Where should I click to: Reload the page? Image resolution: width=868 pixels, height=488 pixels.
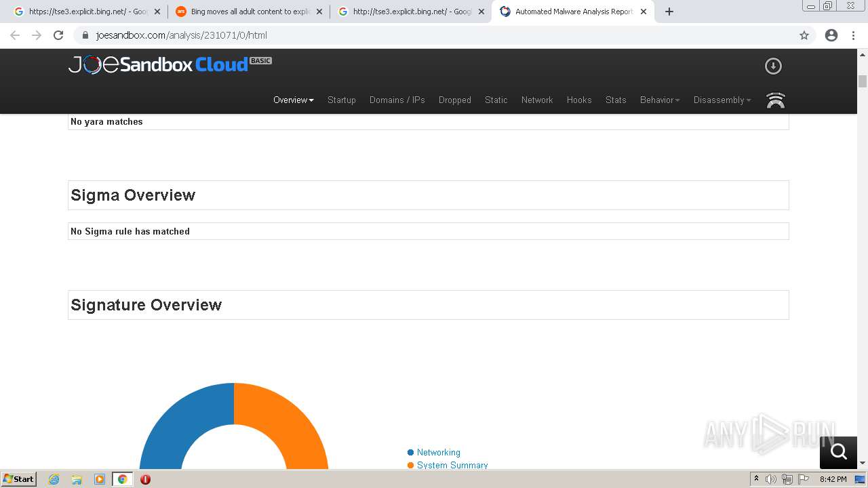click(x=58, y=35)
